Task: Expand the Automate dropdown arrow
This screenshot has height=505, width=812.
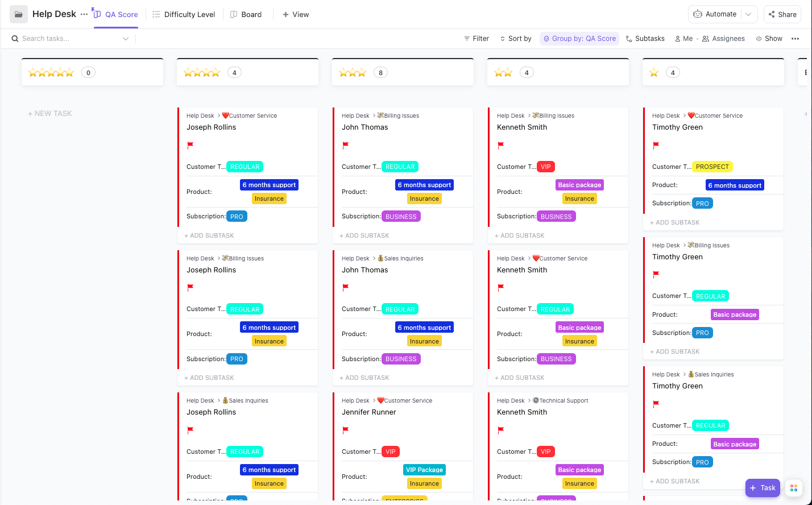Action: tap(748, 14)
